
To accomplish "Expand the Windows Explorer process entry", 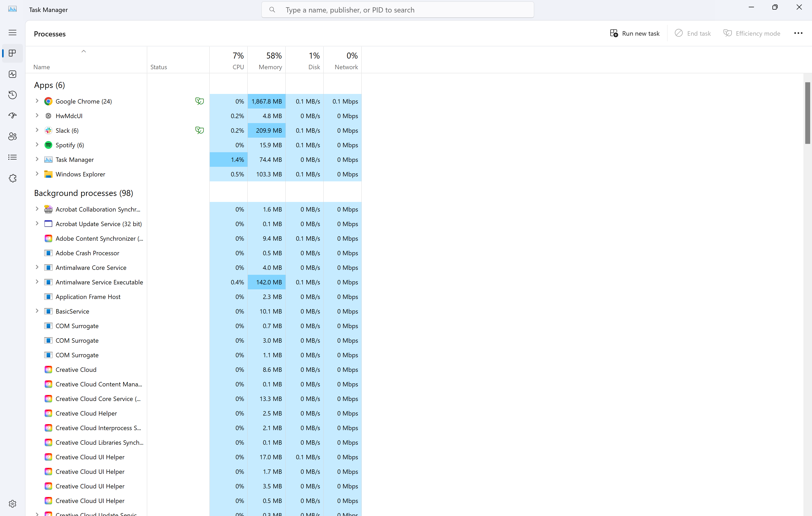I will (37, 174).
